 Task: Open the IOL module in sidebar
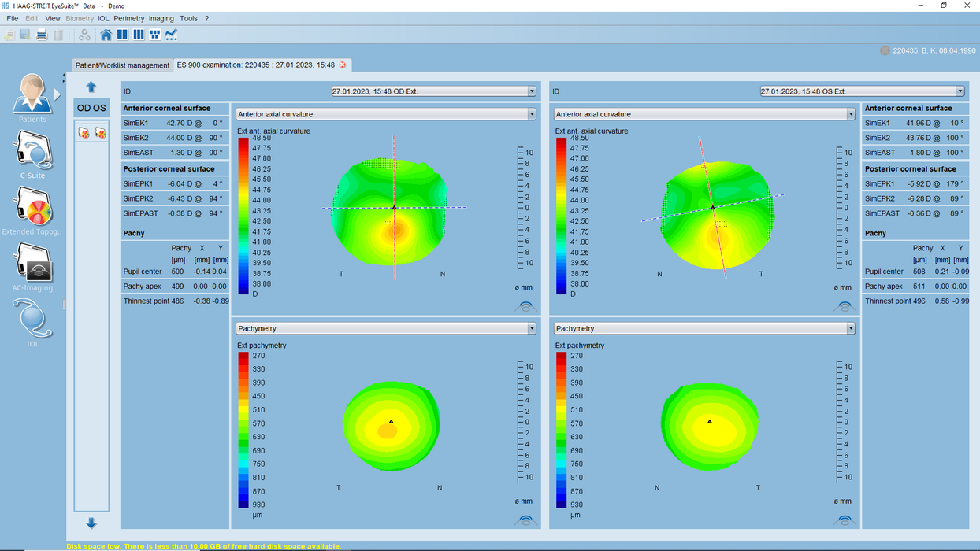pos(32,321)
